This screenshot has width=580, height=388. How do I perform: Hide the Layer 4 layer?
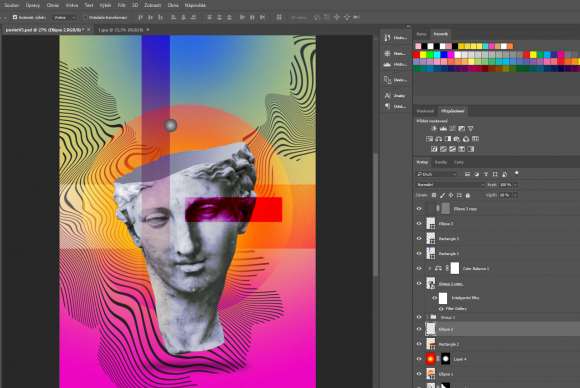click(419, 359)
